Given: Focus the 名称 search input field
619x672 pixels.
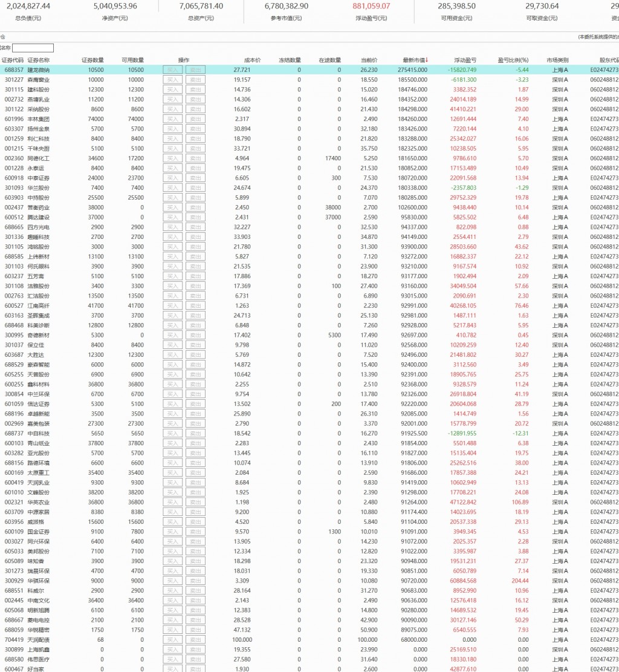Looking at the screenshot, I should coord(33,48).
